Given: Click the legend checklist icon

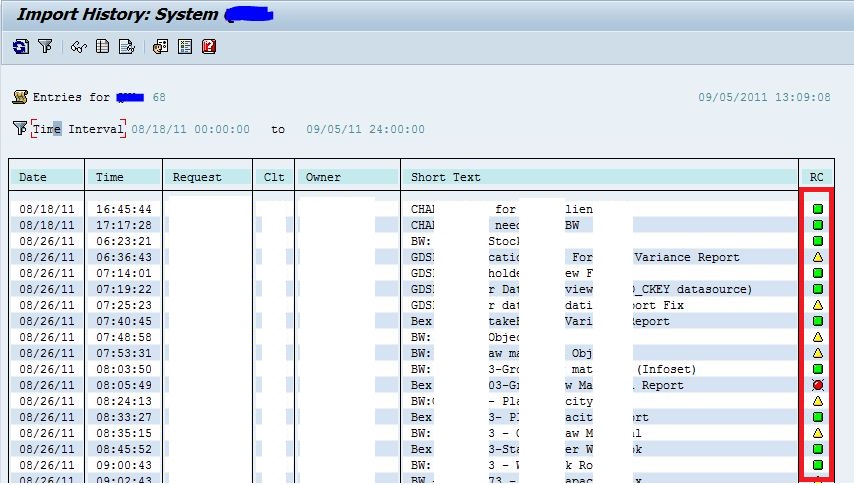Looking at the screenshot, I should 185,47.
